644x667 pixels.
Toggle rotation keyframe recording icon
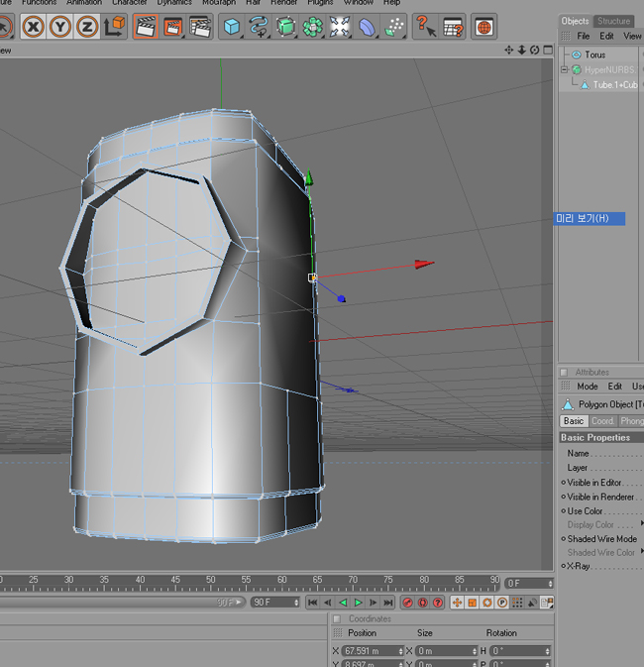pyautogui.click(x=487, y=603)
